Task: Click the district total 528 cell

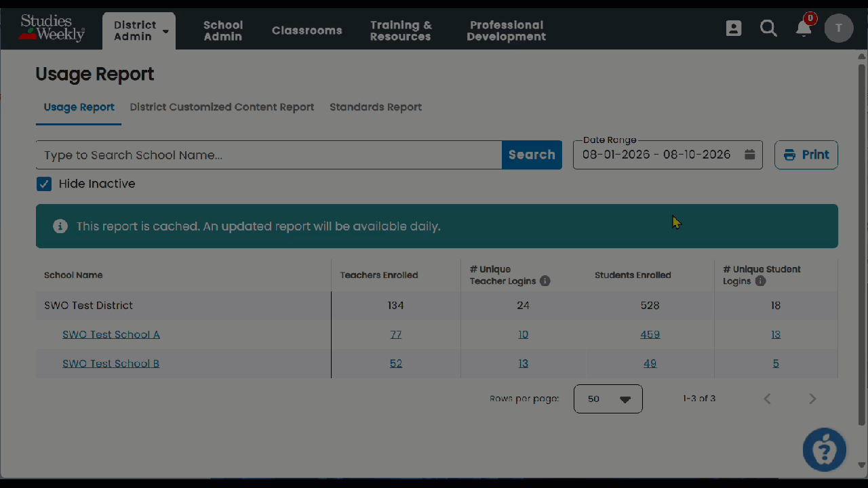Action: pyautogui.click(x=650, y=306)
